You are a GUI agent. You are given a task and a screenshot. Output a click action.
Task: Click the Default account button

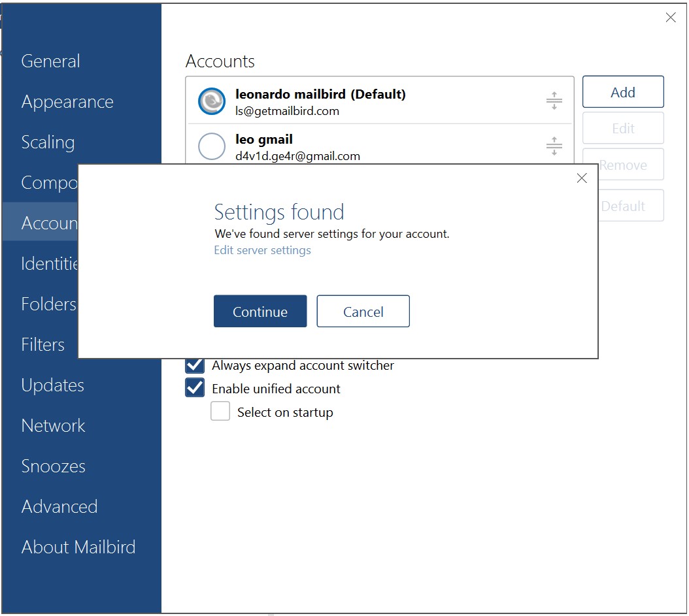click(631, 206)
